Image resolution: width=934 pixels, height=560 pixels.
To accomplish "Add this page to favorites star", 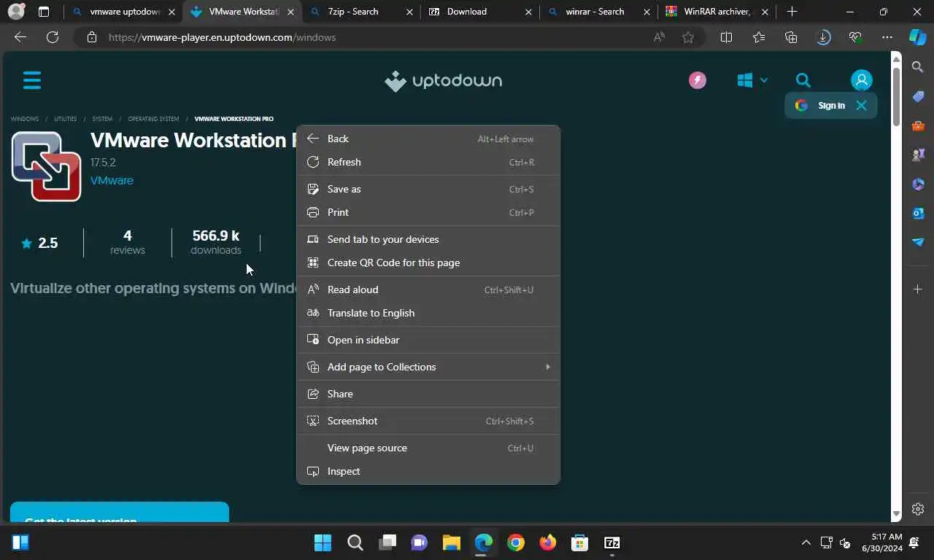I will pos(688,37).
